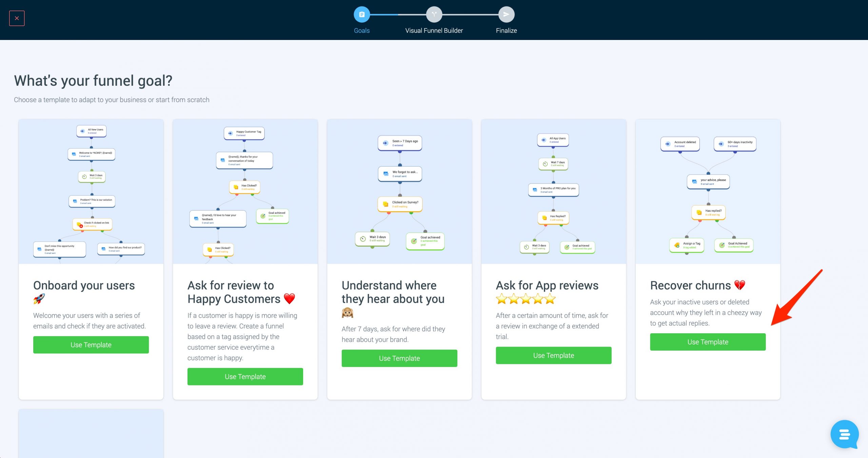Click the How did you find our product? node
The image size is (868, 458).
pyautogui.click(x=121, y=249)
